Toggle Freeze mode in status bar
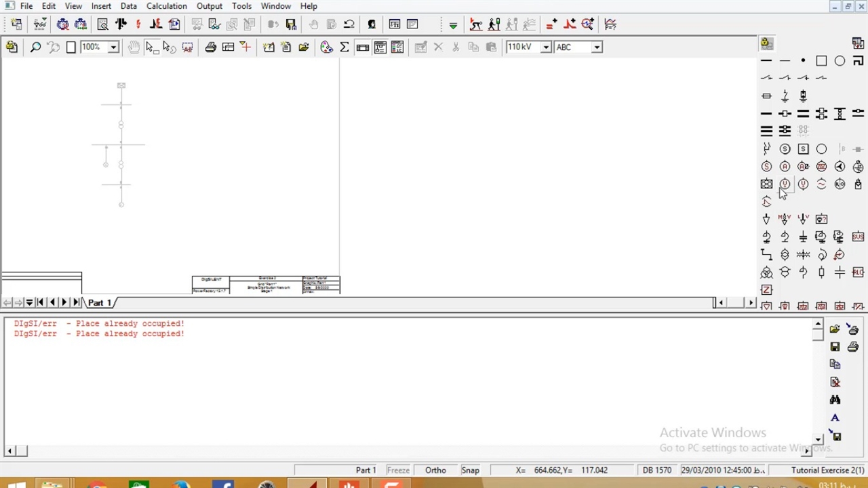This screenshot has width=868, height=488. click(398, 470)
